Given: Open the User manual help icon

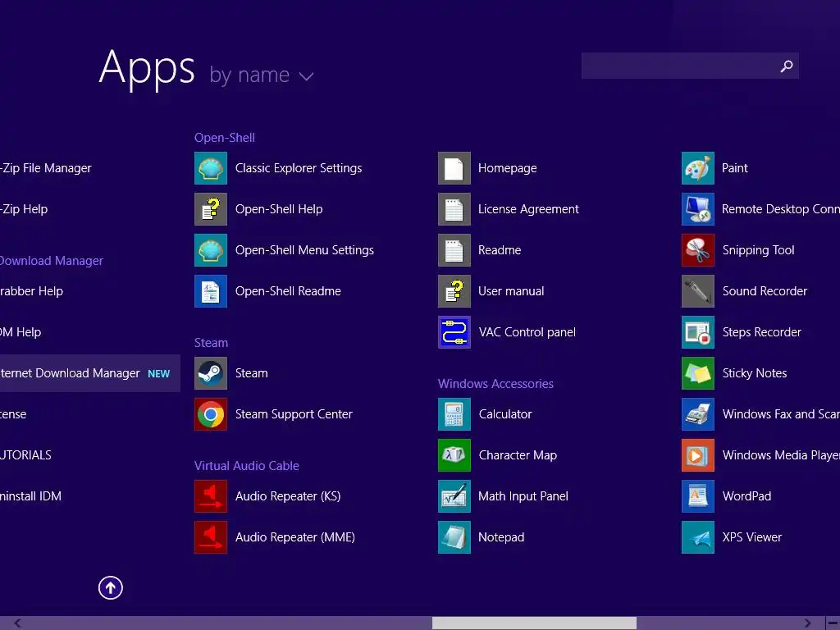Looking at the screenshot, I should point(454,291).
